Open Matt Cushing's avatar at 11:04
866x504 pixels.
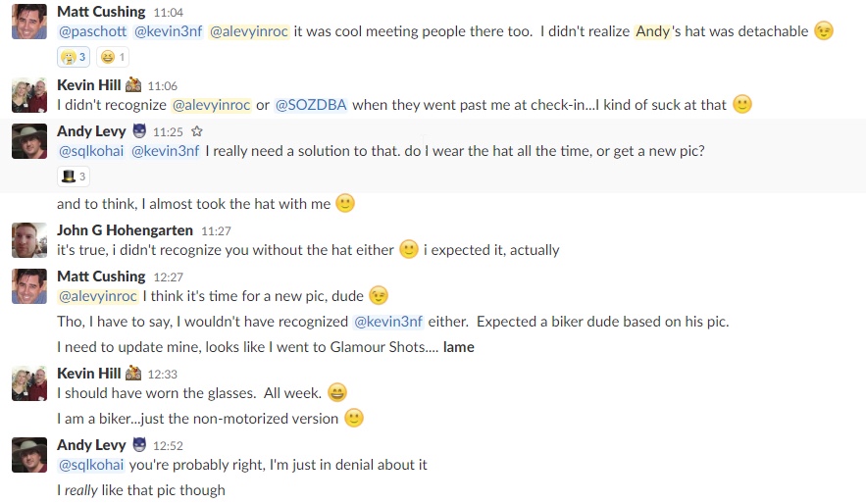click(x=29, y=22)
